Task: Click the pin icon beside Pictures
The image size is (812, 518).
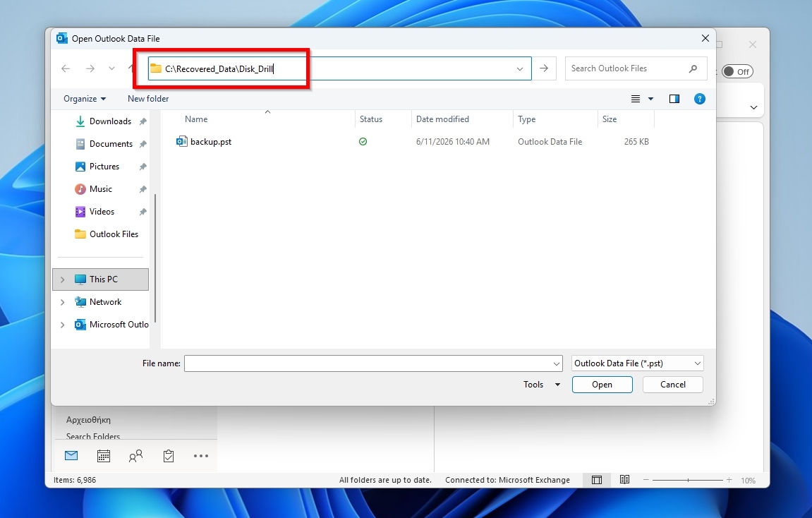Action: point(143,167)
